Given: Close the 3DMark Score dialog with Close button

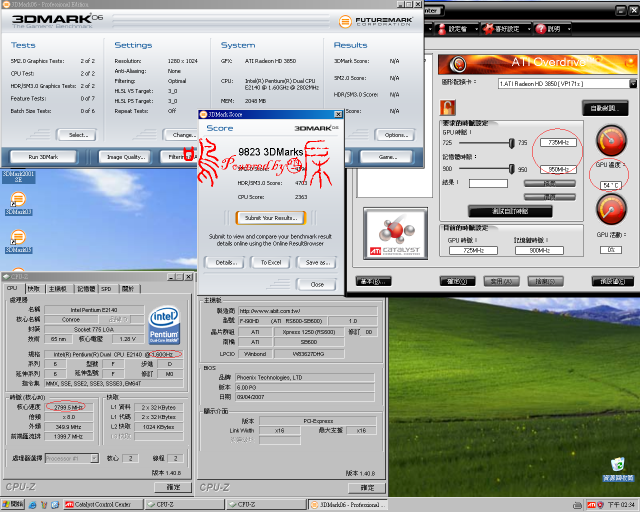Looking at the screenshot, I should (x=317, y=285).
